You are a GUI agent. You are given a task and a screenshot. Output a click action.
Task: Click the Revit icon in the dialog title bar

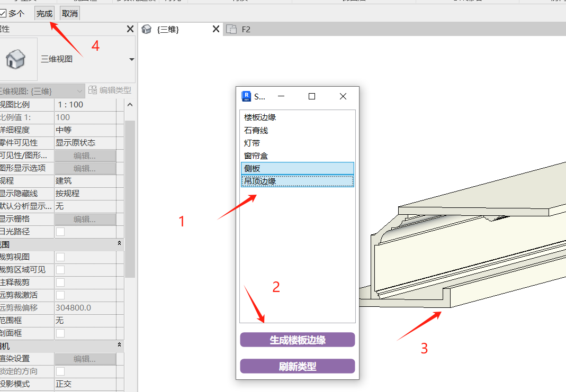(x=246, y=96)
